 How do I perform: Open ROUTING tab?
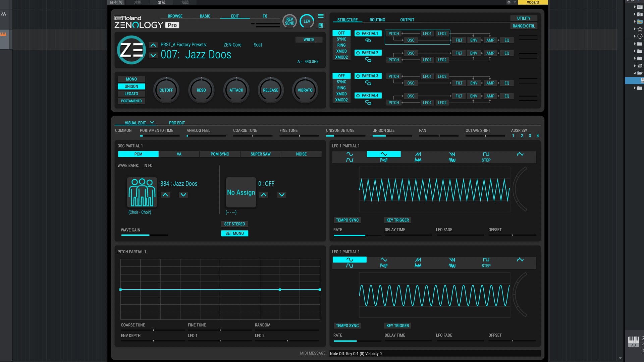click(x=377, y=20)
